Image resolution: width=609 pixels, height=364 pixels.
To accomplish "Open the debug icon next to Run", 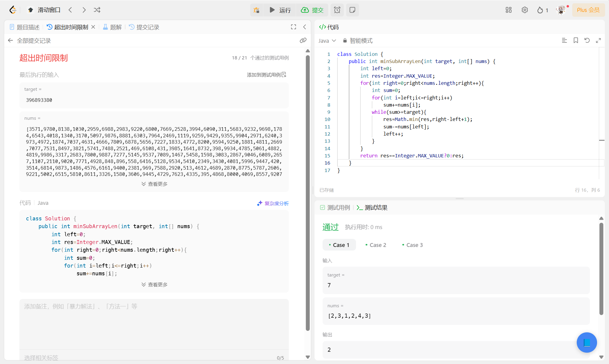I will [x=256, y=10].
